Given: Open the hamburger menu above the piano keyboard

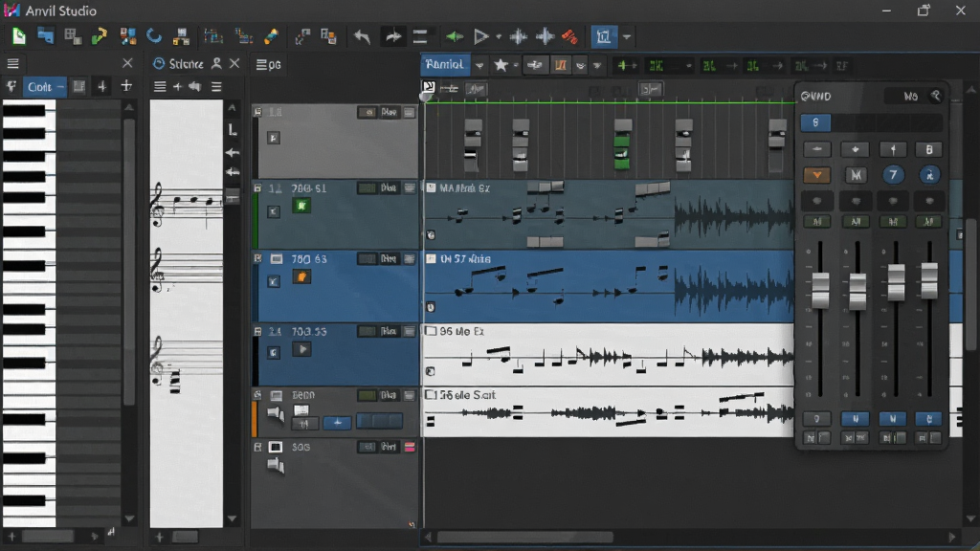Looking at the screenshot, I should coord(12,63).
